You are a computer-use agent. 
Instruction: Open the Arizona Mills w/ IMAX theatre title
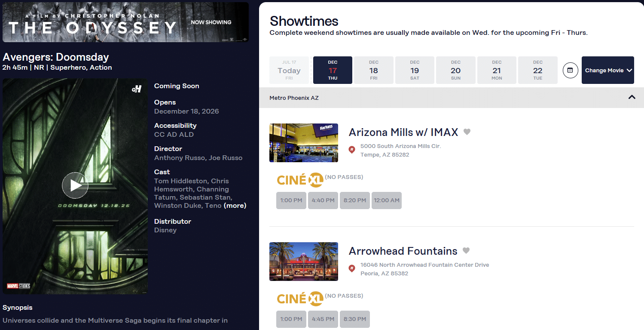403,132
